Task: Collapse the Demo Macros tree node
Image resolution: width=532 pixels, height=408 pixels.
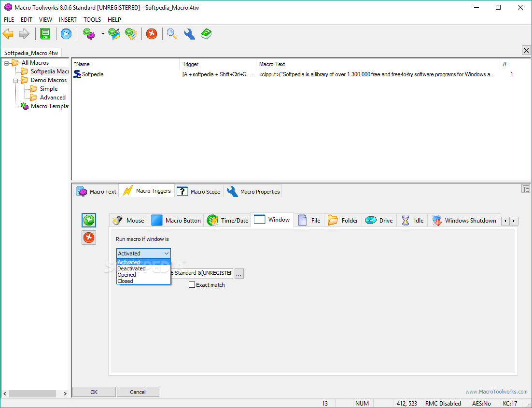Action: click(15, 81)
